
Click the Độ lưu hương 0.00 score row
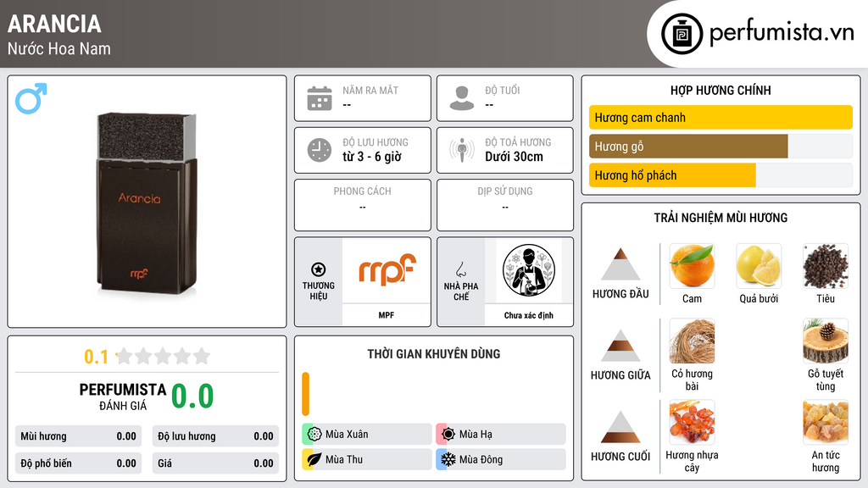coord(215,436)
